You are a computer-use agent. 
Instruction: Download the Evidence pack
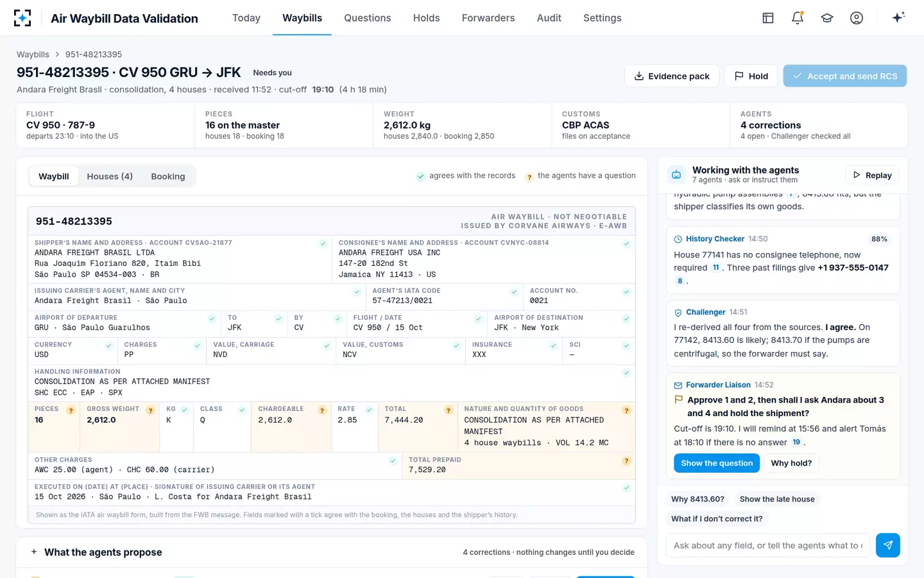[x=672, y=76]
